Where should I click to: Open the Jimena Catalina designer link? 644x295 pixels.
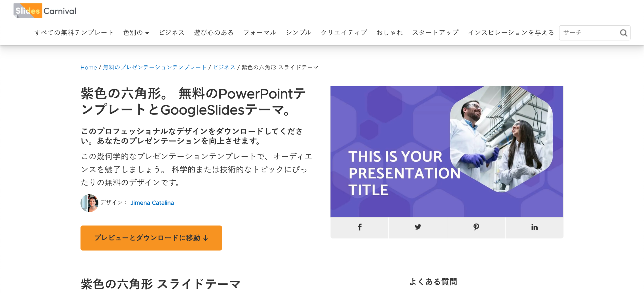[x=152, y=203]
